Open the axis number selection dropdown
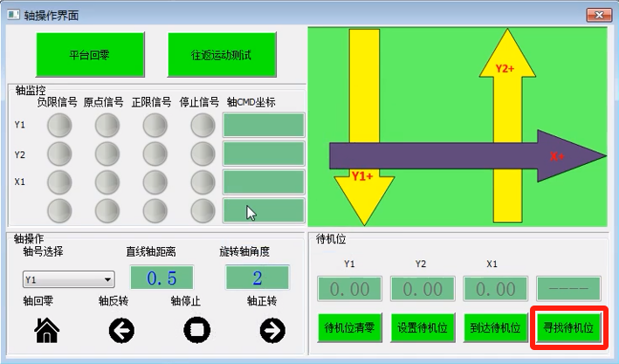This screenshot has width=619, height=364. [x=69, y=280]
